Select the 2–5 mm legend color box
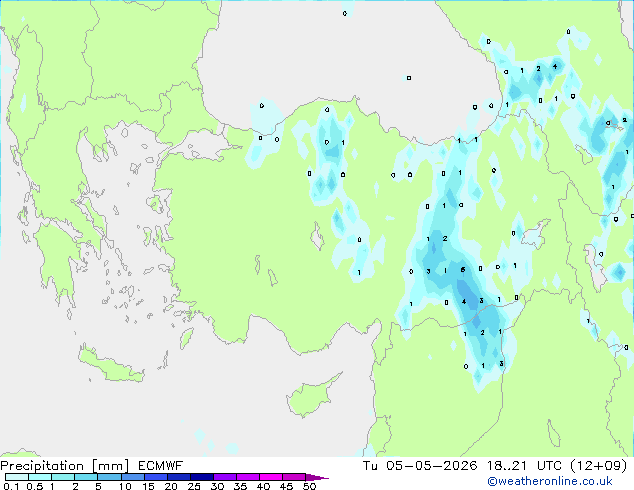The image size is (634, 490). [x=86, y=477]
